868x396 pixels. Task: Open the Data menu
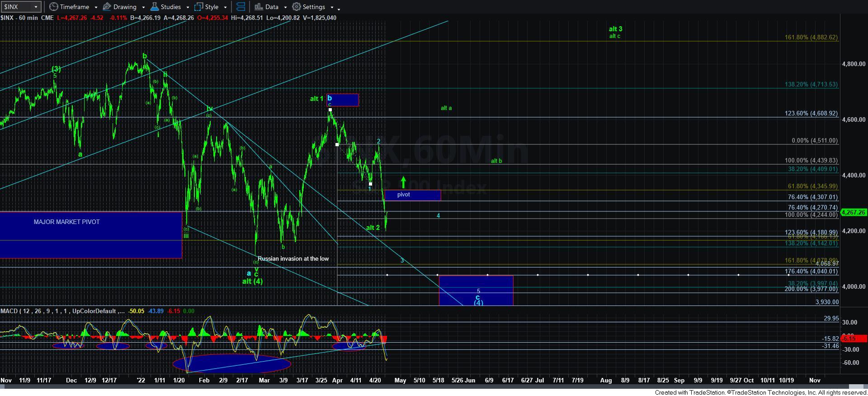(266, 7)
